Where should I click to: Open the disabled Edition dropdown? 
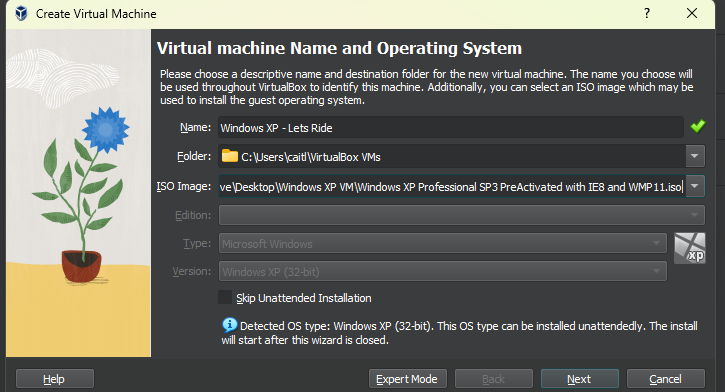click(x=461, y=215)
